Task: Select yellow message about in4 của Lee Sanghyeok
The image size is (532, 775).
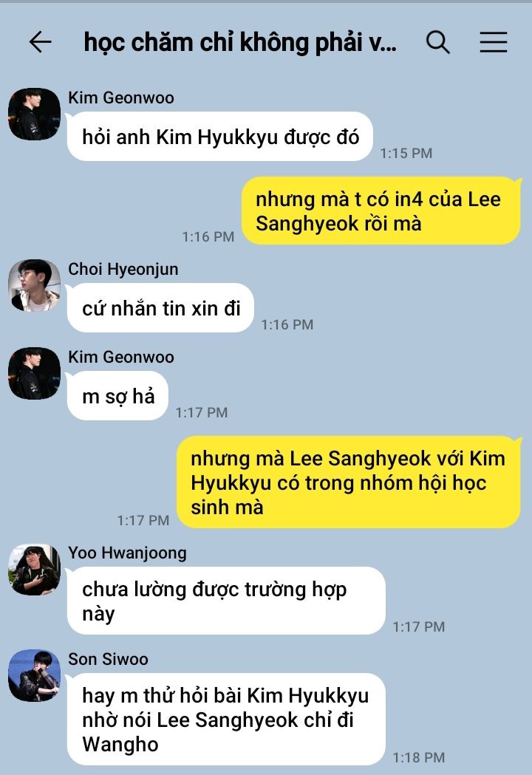Action: coord(381,211)
